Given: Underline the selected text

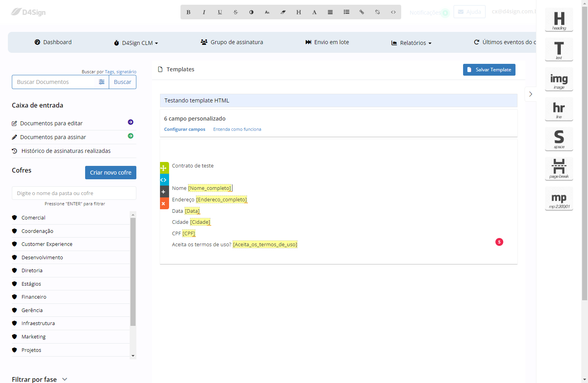Looking at the screenshot, I should tap(220, 12).
